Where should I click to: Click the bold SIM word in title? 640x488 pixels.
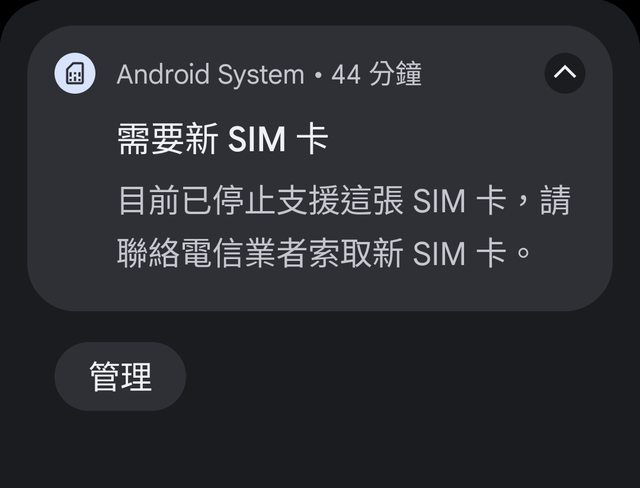(257, 139)
